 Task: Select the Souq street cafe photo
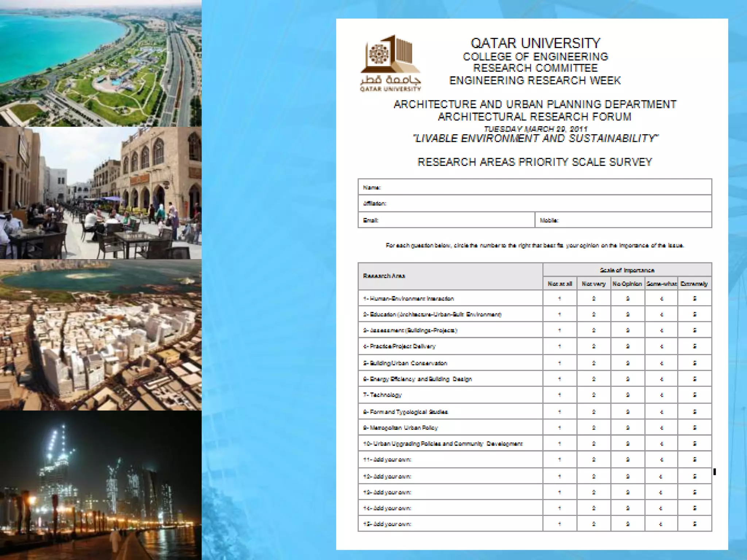point(101,193)
